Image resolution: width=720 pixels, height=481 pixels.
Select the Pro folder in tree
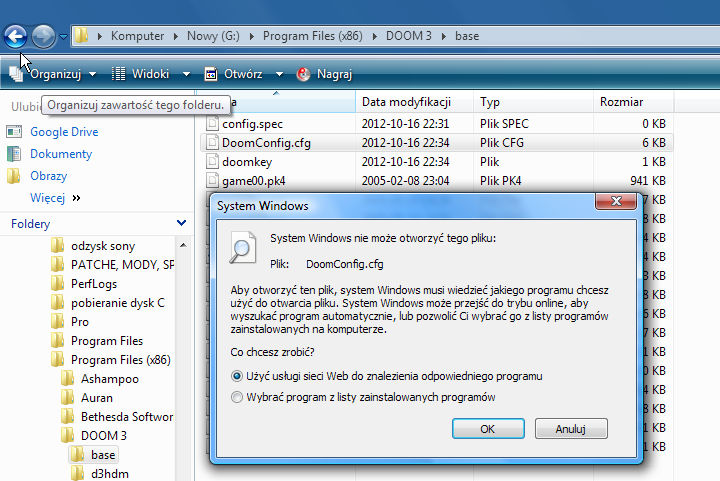79,322
